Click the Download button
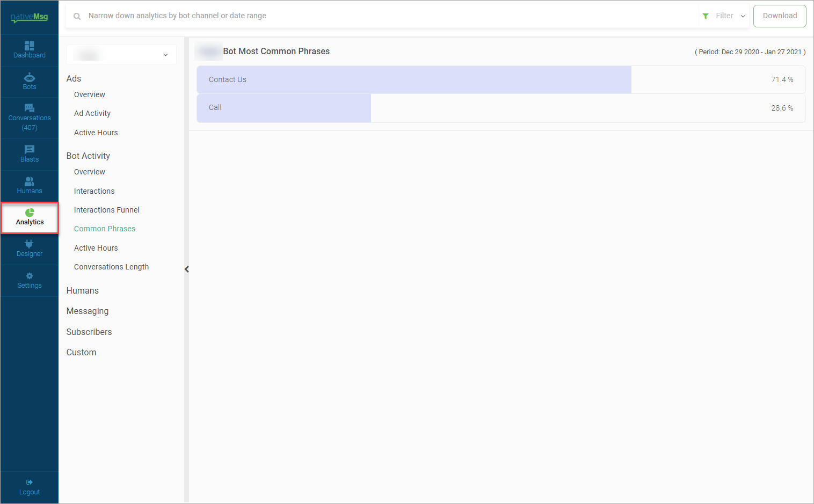This screenshot has height=504, width=814. [780, 16]
